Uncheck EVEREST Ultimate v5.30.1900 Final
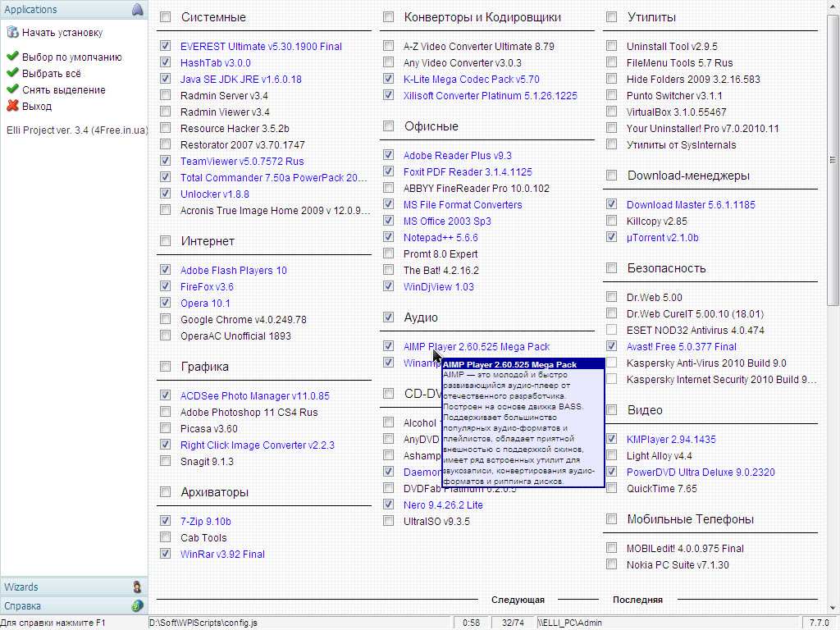This screenshot has height=630, width=840. [x=165, y=46]
